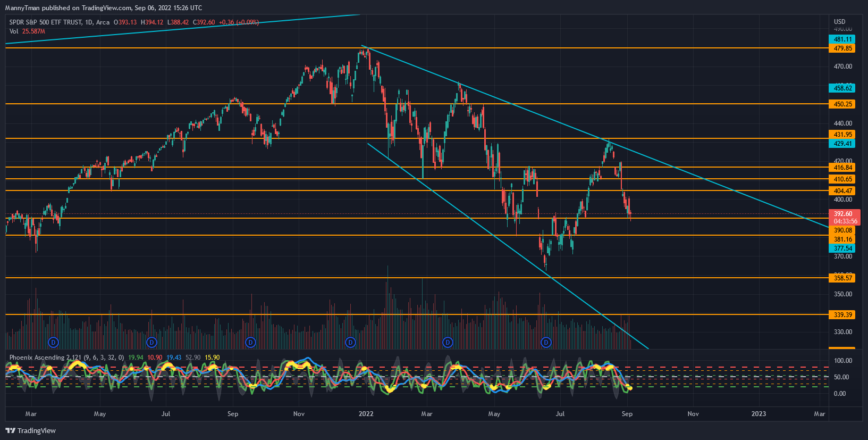Select the L388.42 low value in header
868x440 pixels.
(178, 22)
